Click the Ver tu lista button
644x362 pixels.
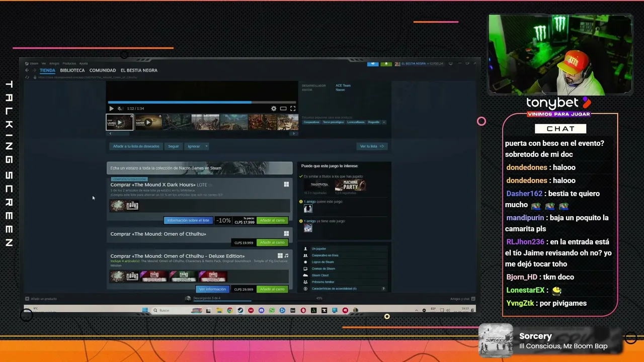(372, 146)
